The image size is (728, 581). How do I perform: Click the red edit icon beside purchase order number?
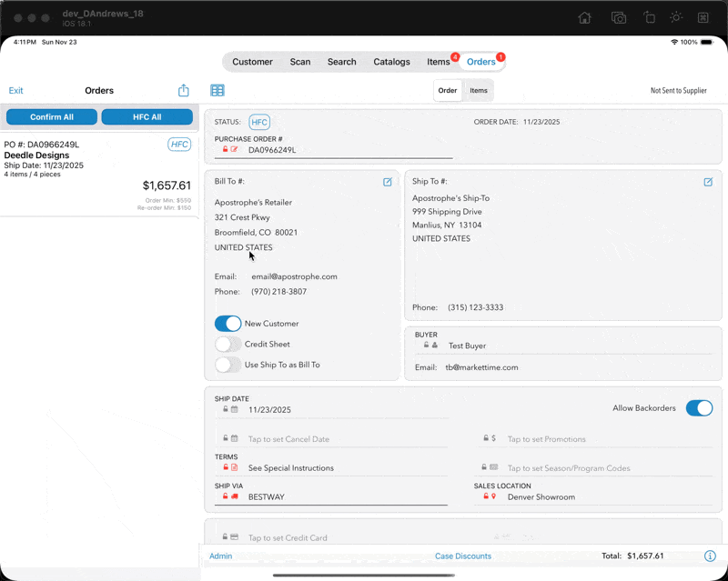[x=234, y=149]
